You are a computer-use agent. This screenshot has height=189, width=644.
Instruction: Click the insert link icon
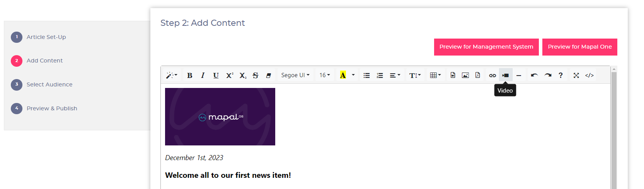tap(492, 75)
